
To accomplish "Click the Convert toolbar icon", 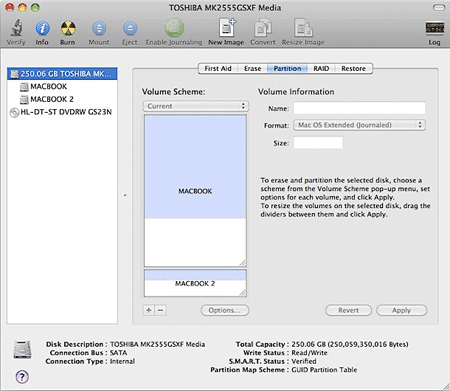I will [263, 28].
